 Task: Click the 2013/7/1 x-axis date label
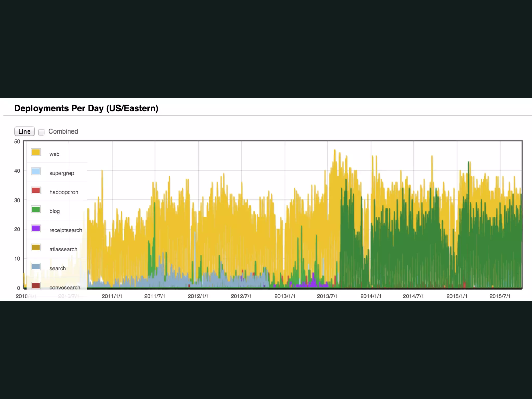point(327,296)
